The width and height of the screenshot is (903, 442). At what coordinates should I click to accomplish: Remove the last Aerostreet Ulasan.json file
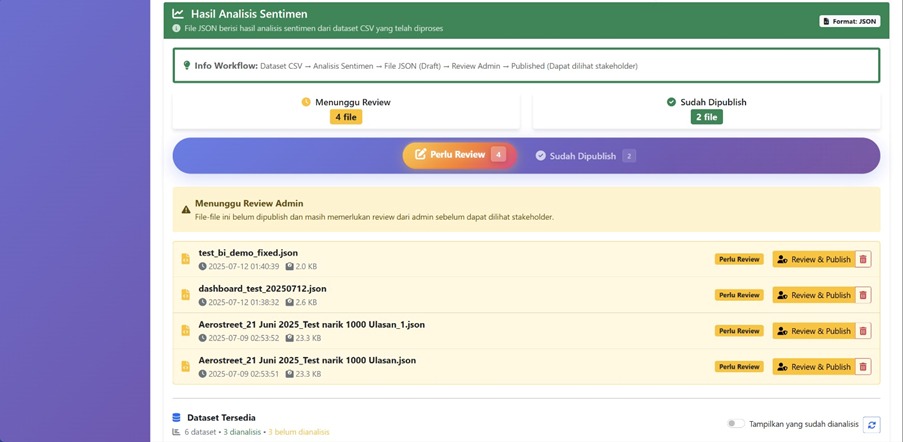click(863, 367)
